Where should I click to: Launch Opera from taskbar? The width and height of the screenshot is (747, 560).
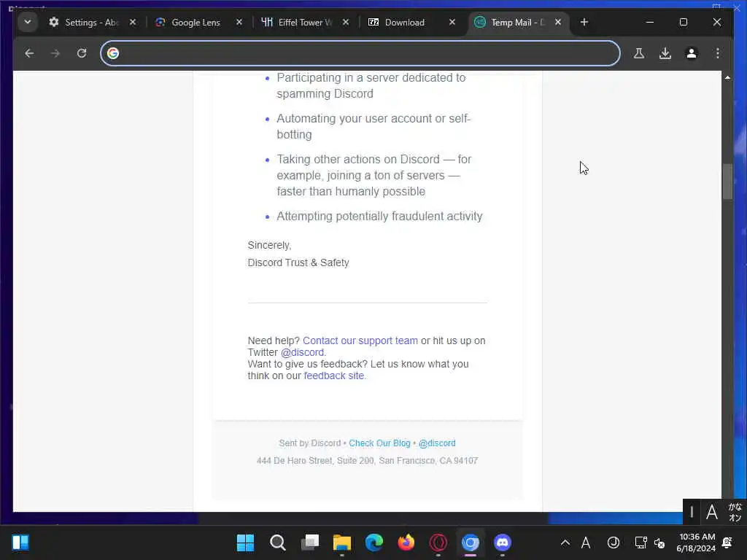point(438,542)
